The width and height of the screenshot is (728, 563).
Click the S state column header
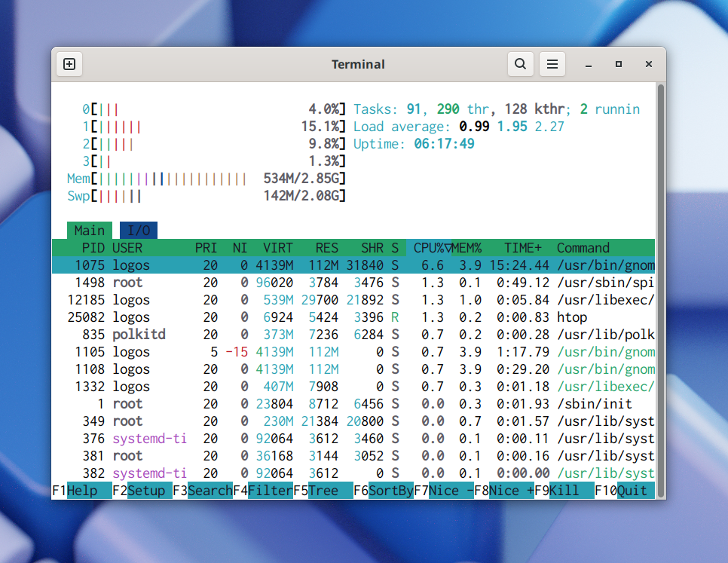coord(395,248)
